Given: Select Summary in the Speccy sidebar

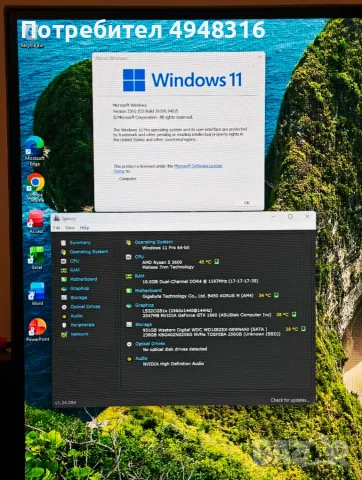Looking at the screenshot, I should (x=76, y=243).
